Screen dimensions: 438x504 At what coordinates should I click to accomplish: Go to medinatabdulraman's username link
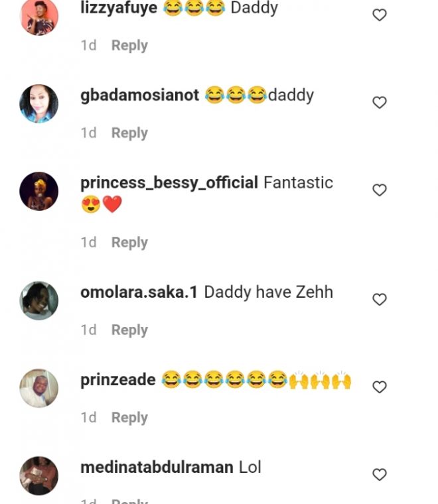157,468
